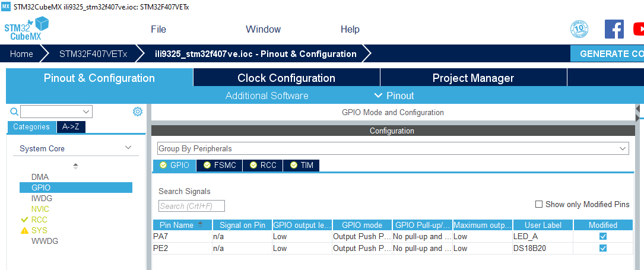Select DMA in System Core list
This screenshot has height=270, width=644.
[40, 177]
